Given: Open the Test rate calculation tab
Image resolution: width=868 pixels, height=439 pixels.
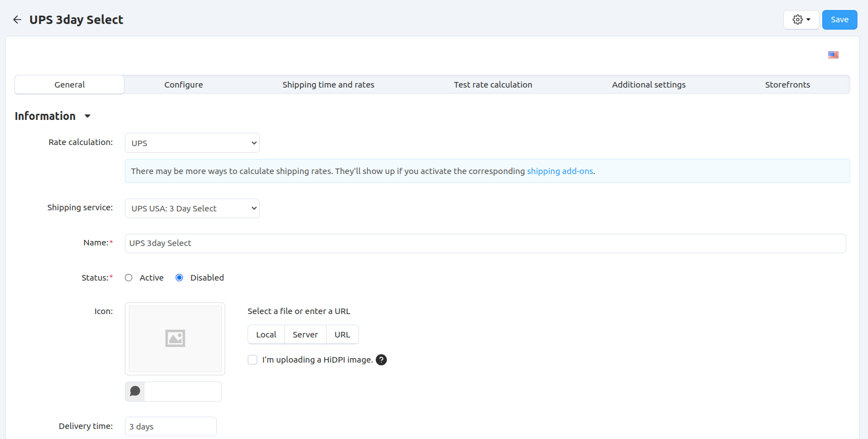Looking at the screenshot, I should click(x=493, y=85).
